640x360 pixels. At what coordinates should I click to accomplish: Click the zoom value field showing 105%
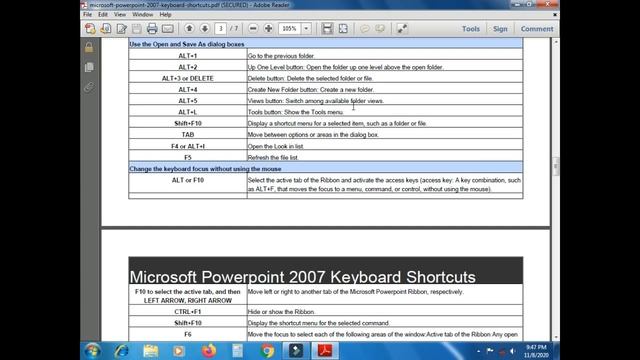[x=290, y=29]
